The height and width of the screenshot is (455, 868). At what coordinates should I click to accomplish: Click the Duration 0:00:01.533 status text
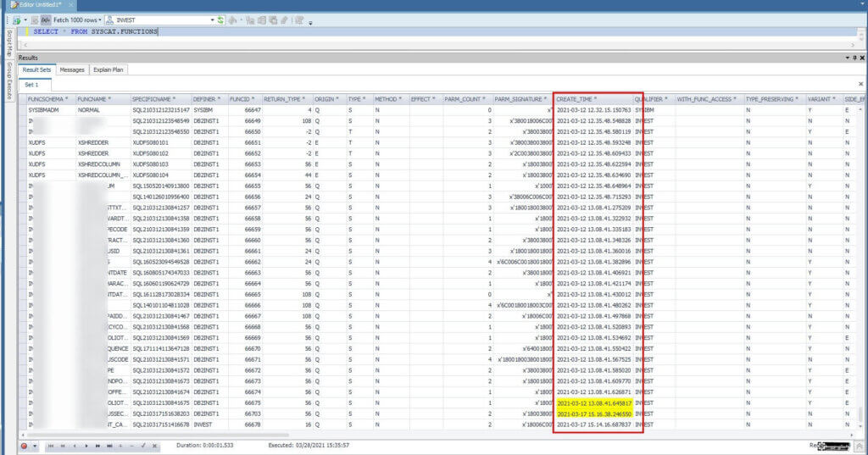point(204,445)
